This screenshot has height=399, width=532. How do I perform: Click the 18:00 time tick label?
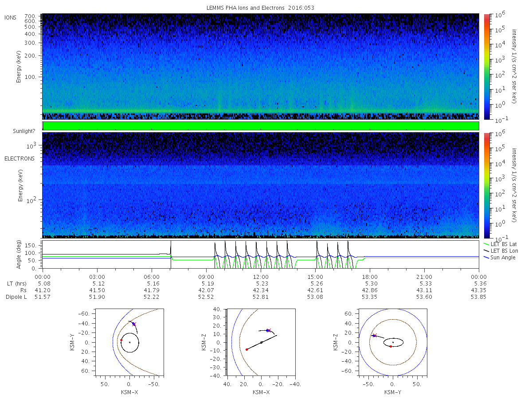point(370,276)
